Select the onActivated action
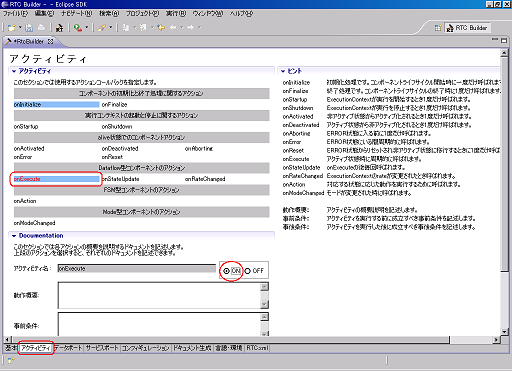512x371 pixels. click(x=29, y=149)
